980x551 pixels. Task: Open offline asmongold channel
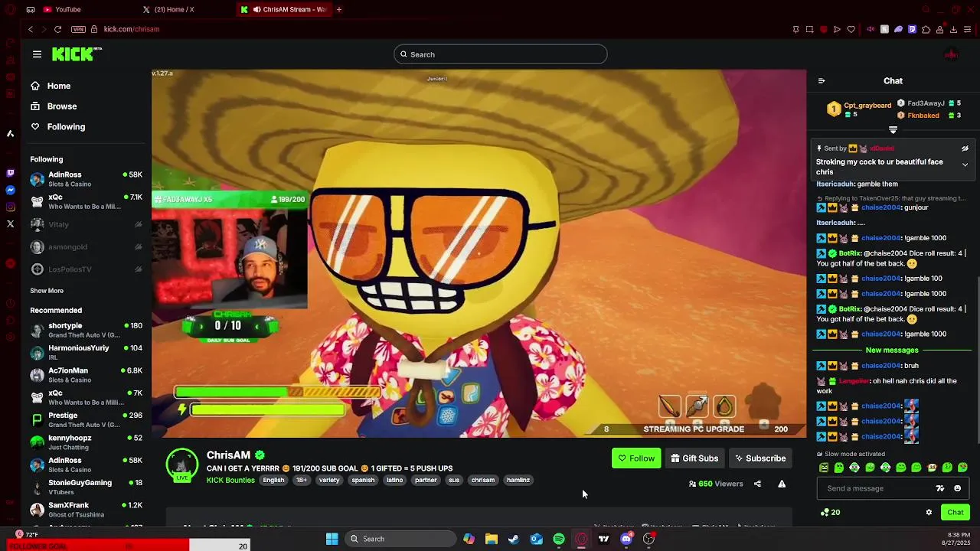[x=86, y=246]
